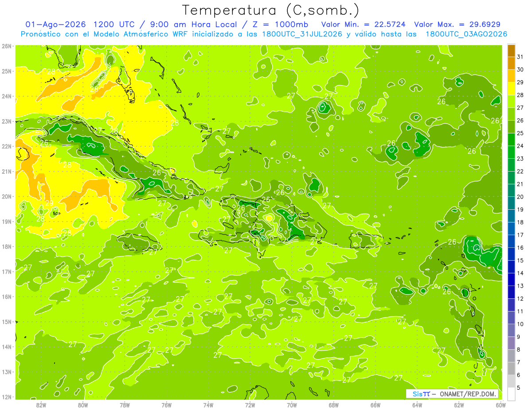Pick the purple swatch between 9 and 10

[511, 330]
